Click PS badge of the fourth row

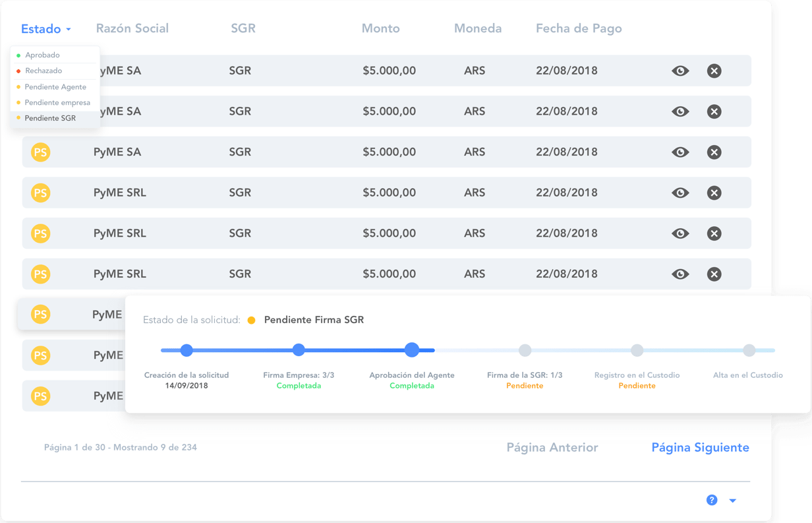click(x=41, y=193)
